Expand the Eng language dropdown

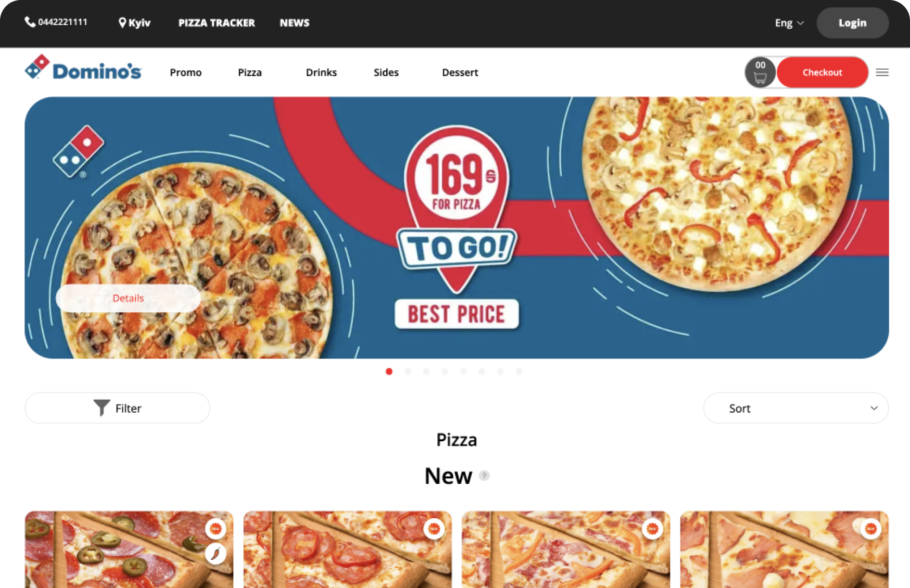[x=789, y=23]
